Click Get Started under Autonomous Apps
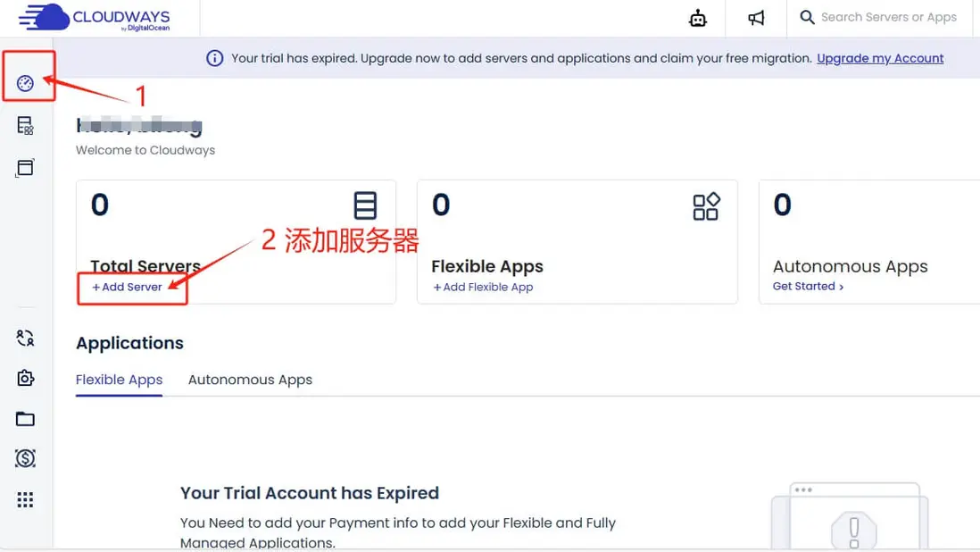The image size is (980, 552). [x=808, y=287]
